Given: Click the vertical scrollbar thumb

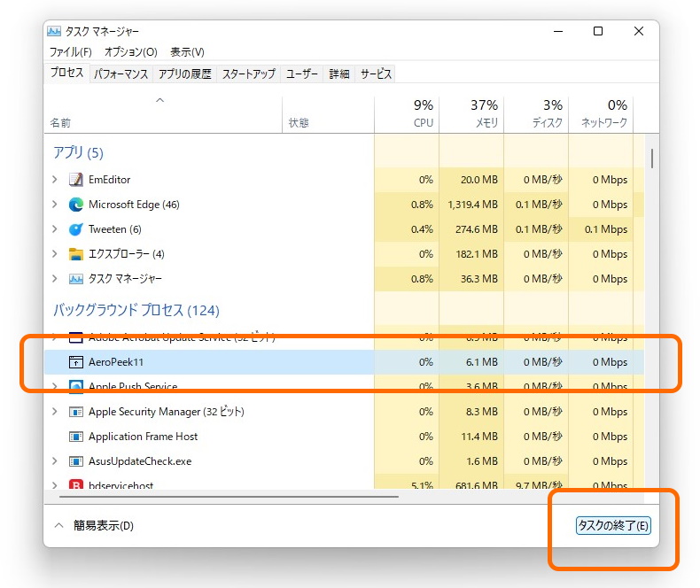Looking at the screenshot, I should click(x=652, y=159).
